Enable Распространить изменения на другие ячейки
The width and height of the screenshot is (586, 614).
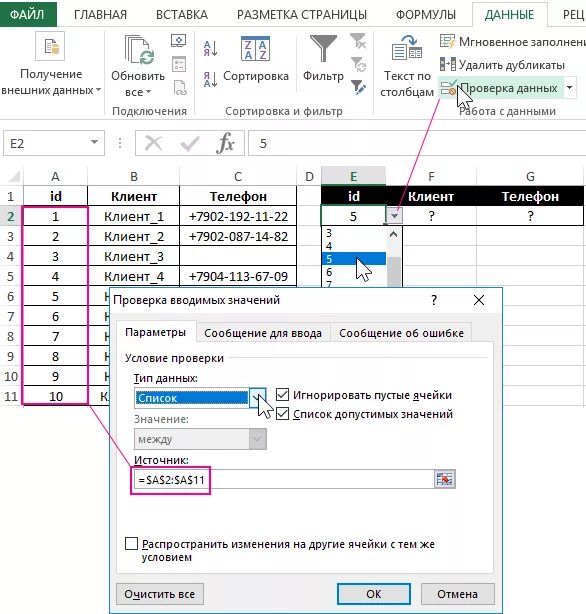point(131,544)
